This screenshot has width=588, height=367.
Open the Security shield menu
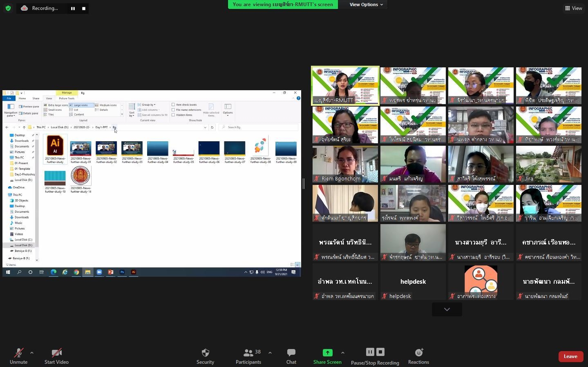[x=205, y=356]
